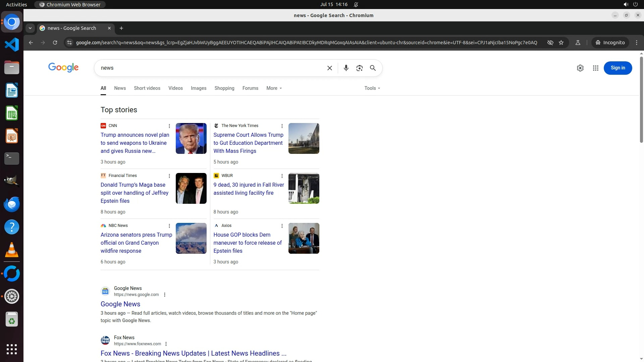This screenshot has width=644, height=362.
Task: Clear the search box text
Action: point(329,68)
